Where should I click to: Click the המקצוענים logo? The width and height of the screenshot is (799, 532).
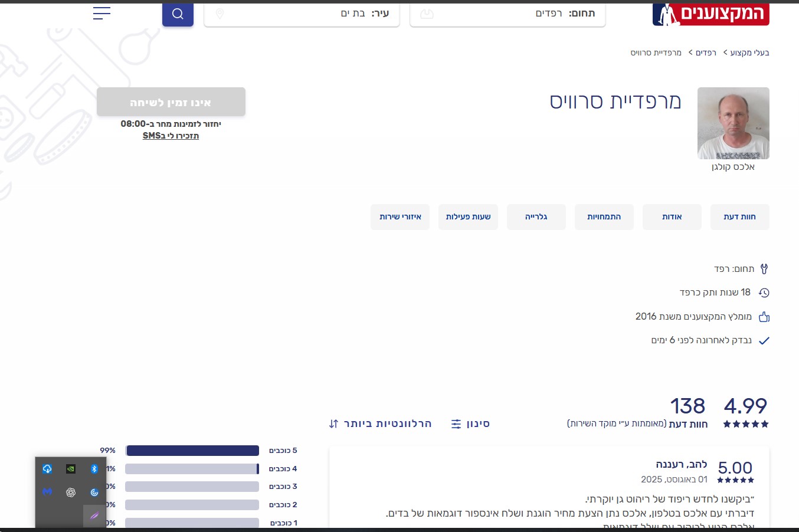(x=710, y=14)
